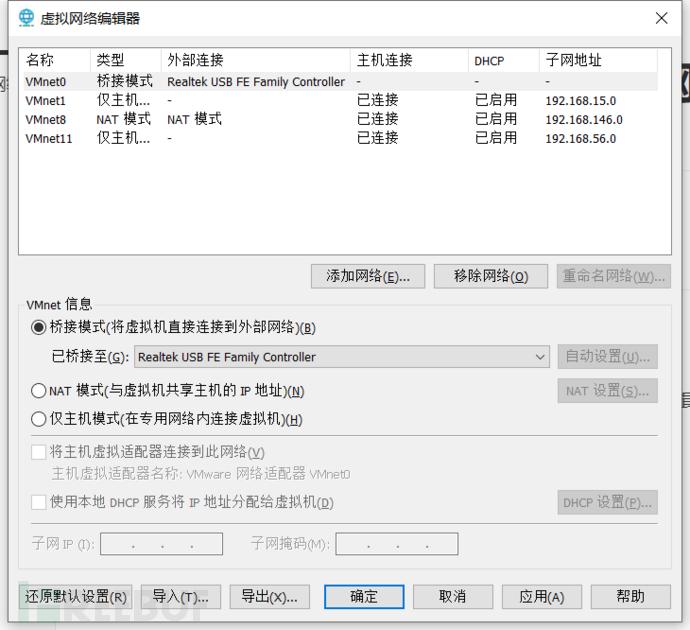This screenshot has height=630, width=690.
Task: Click the 应用(A) button
Action: pos(542,597)
